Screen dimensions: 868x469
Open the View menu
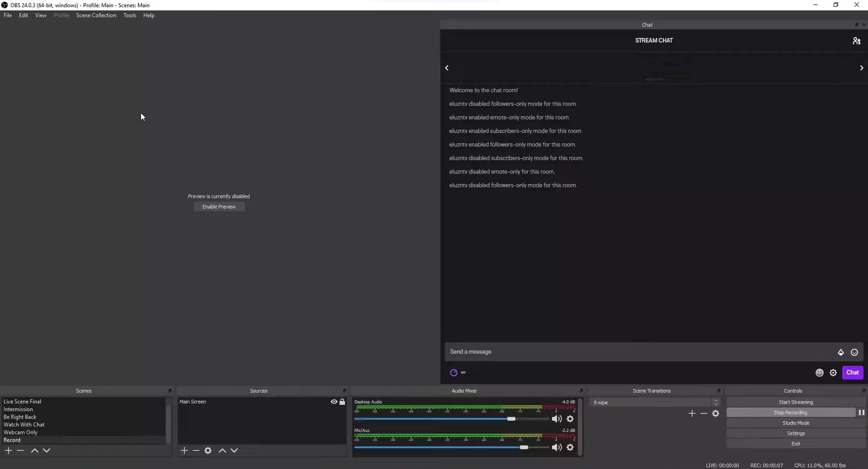click(x=41, y=15)
